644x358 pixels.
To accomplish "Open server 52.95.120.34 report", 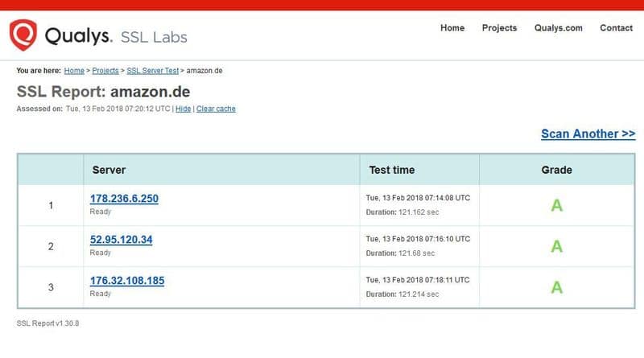I will 122,240.
